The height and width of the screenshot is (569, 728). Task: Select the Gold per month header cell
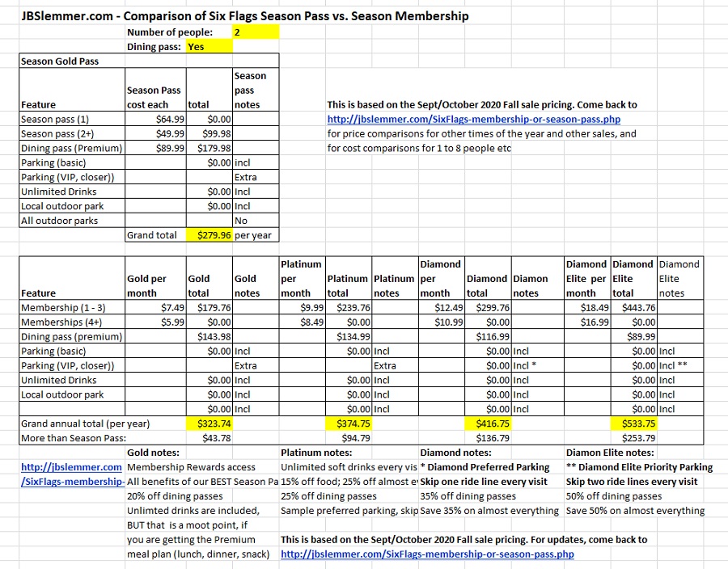click(155, 278)
